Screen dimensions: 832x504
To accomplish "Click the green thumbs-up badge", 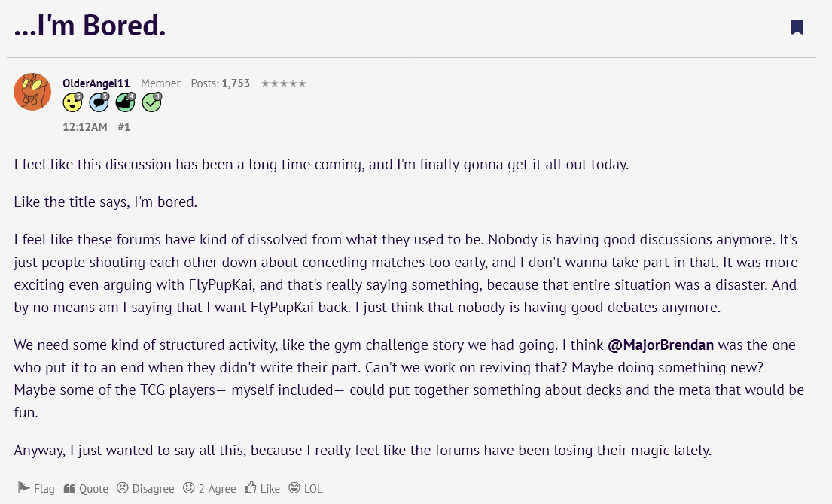I will click(126, 102).
